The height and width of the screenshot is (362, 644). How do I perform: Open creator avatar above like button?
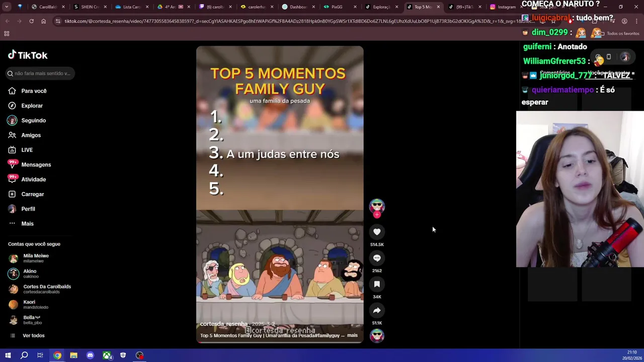point(377,206)
